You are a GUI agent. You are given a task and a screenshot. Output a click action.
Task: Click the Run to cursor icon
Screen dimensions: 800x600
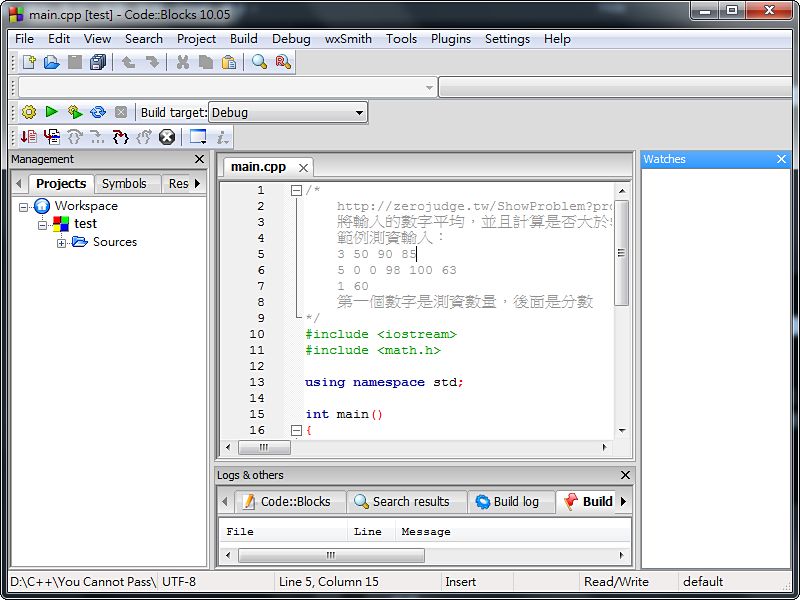(52, 137)
